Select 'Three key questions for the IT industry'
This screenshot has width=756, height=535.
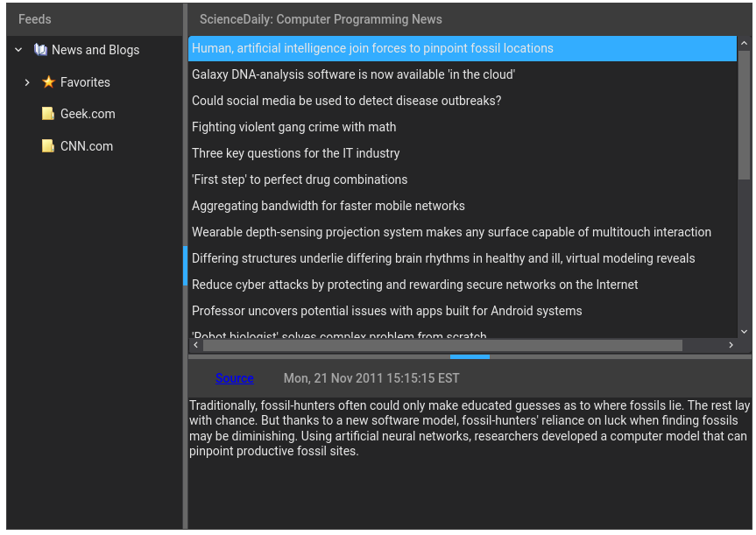[x=295, y=153]
